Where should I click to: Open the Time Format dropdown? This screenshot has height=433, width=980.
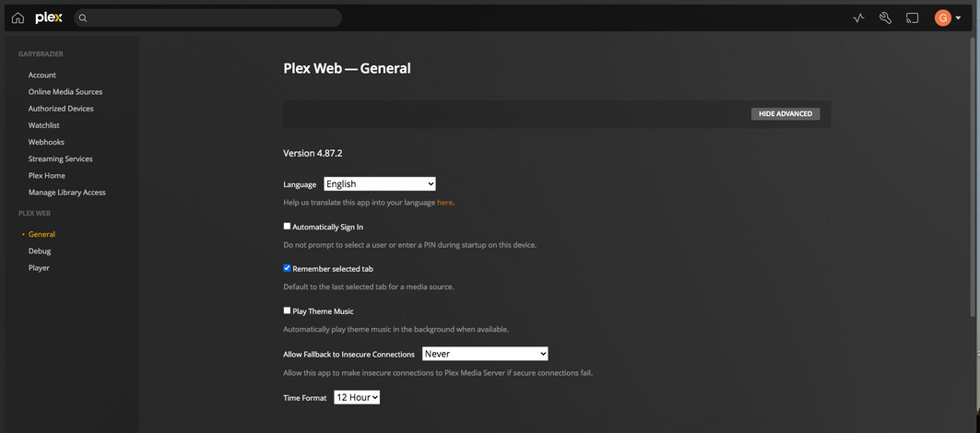click(357, 397)
